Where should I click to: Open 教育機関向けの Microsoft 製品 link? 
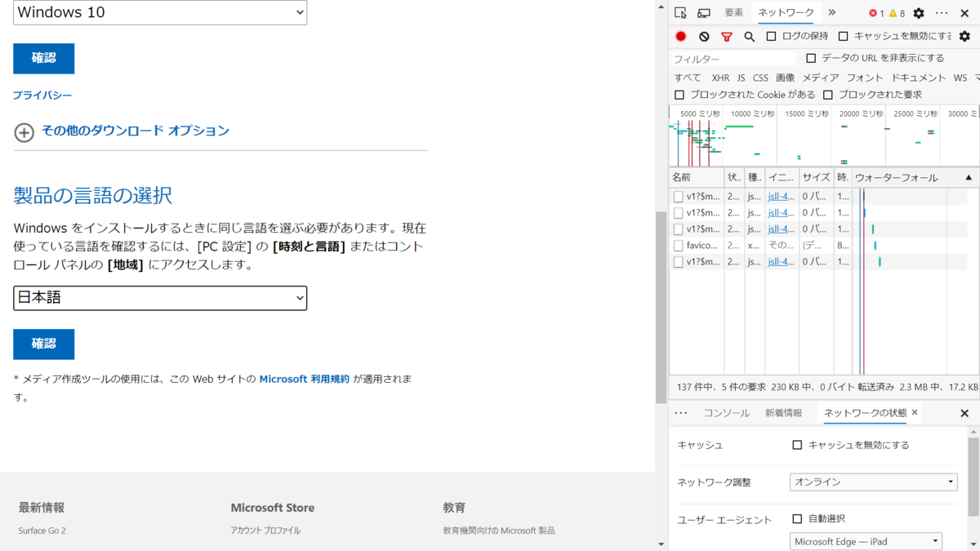coord(499,531)
